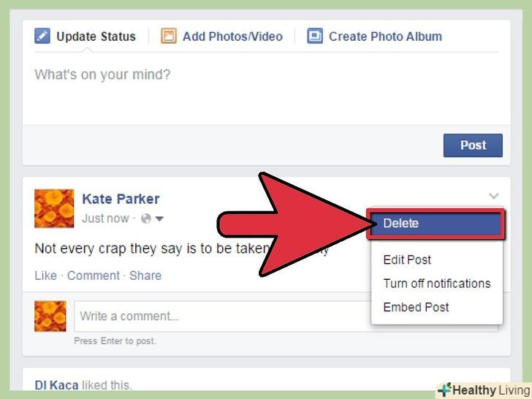Click the blue Post button
Viewport: 532px width, 399px height.
click(473, 145)
